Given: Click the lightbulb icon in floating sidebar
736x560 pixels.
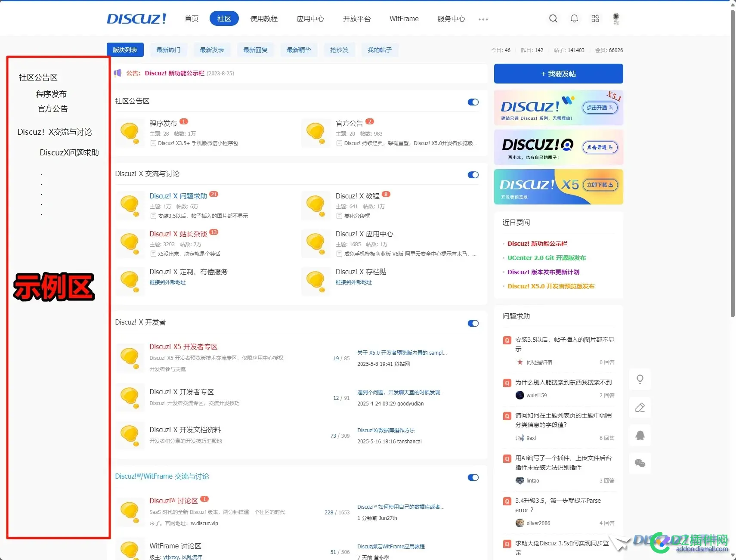Looking at the screenshot, I should (x=640, y=379).
